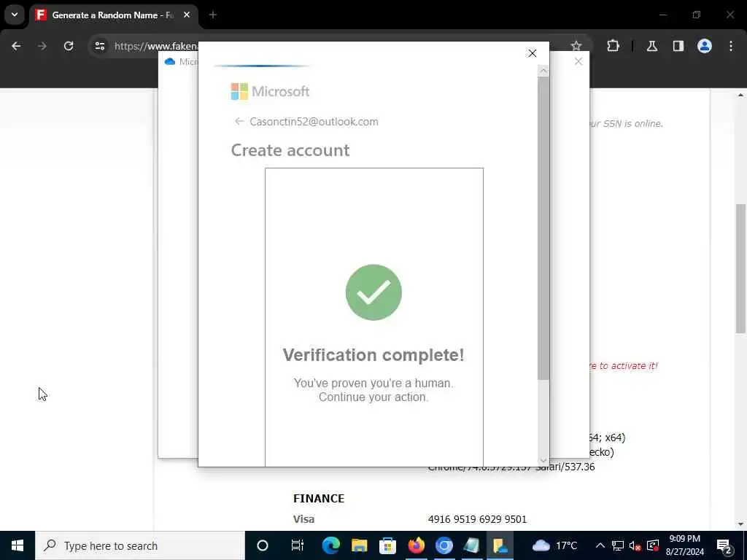
Task: Switch to Chrome on the taskbar
Action: 444,545
